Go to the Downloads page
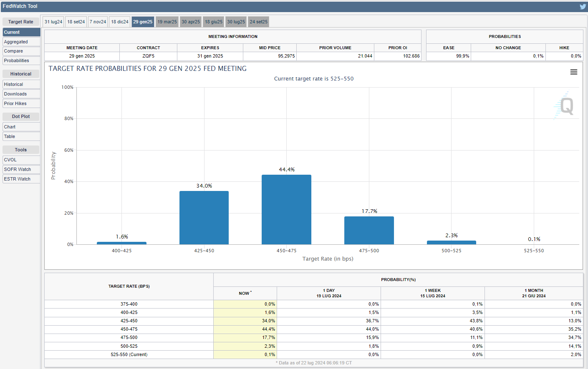Screen dimensions: 588x369 tap(21, 94)
